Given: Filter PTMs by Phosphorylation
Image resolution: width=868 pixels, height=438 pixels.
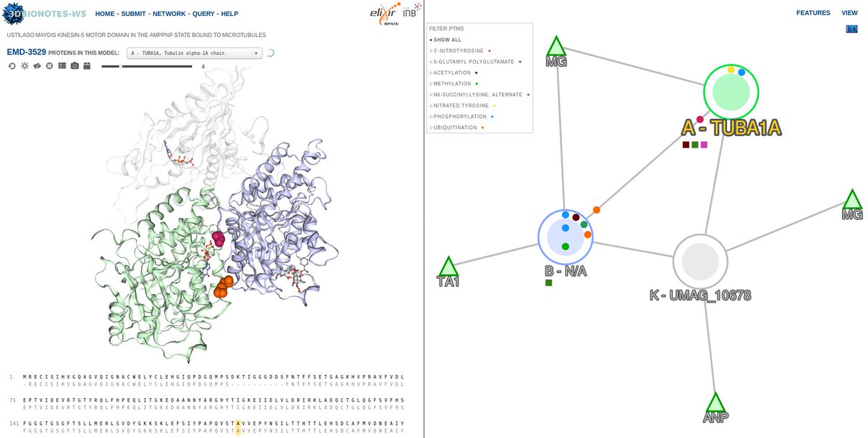Looking at the screenshot, I should [x=461, y=117].
